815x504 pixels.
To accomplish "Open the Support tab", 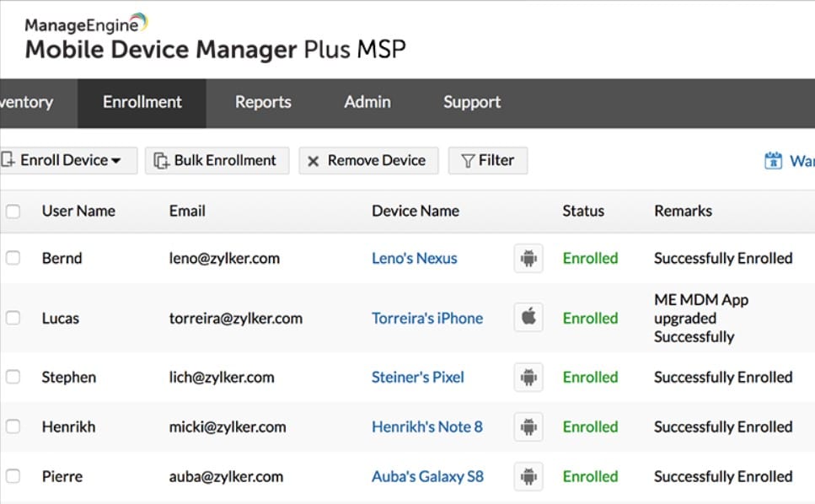I will pyautogui.click(x=472, y=103).
